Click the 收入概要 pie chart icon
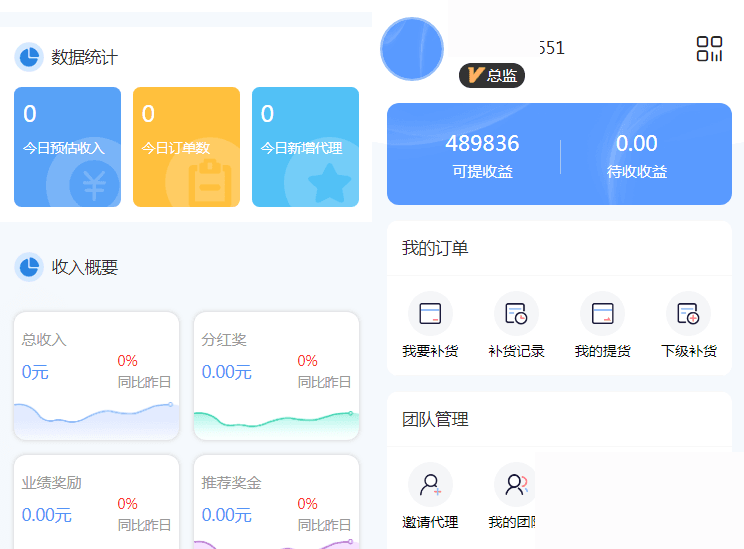 (x=29, y=267)
